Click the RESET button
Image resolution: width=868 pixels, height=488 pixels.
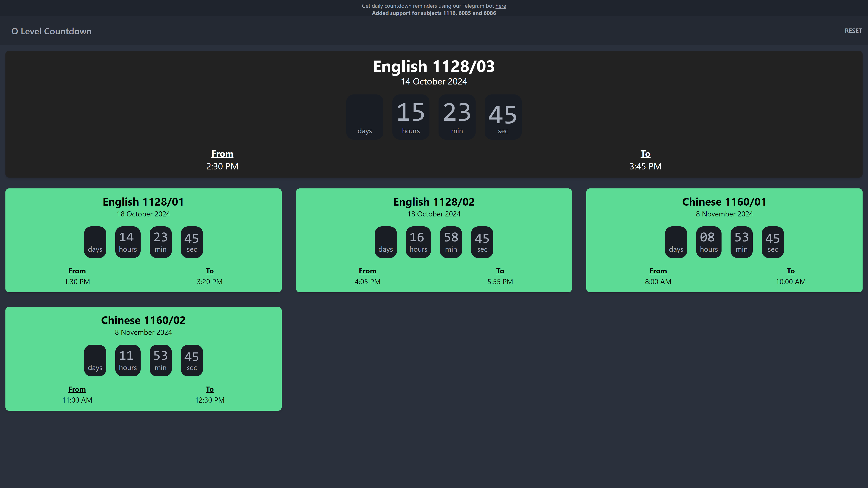853,31
